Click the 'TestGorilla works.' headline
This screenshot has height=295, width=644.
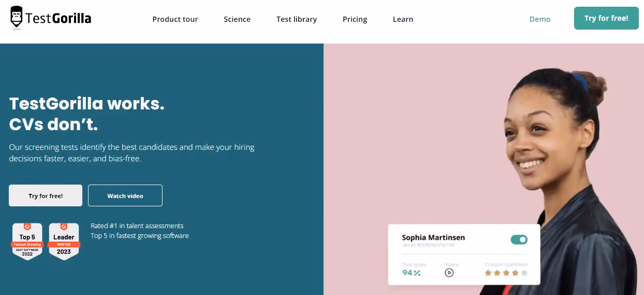point(87,104)
